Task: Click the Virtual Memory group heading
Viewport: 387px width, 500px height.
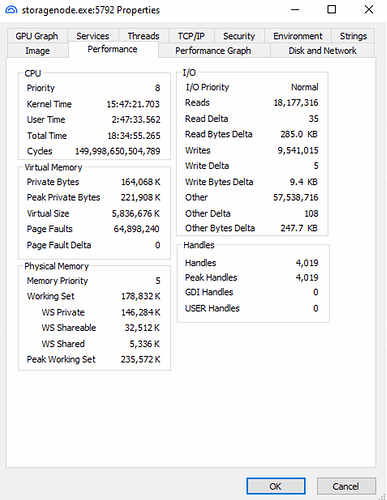Action: click(53, 167)
